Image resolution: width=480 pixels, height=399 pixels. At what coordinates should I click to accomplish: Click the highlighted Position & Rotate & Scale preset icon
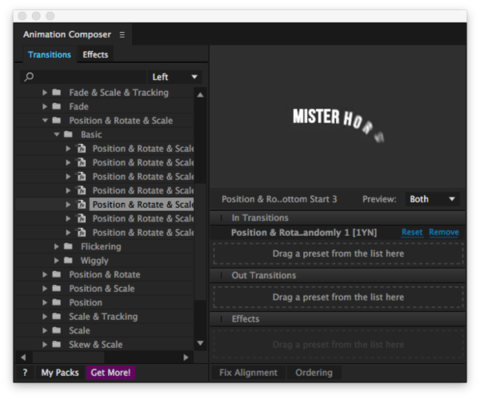click(x=81, y=204)
